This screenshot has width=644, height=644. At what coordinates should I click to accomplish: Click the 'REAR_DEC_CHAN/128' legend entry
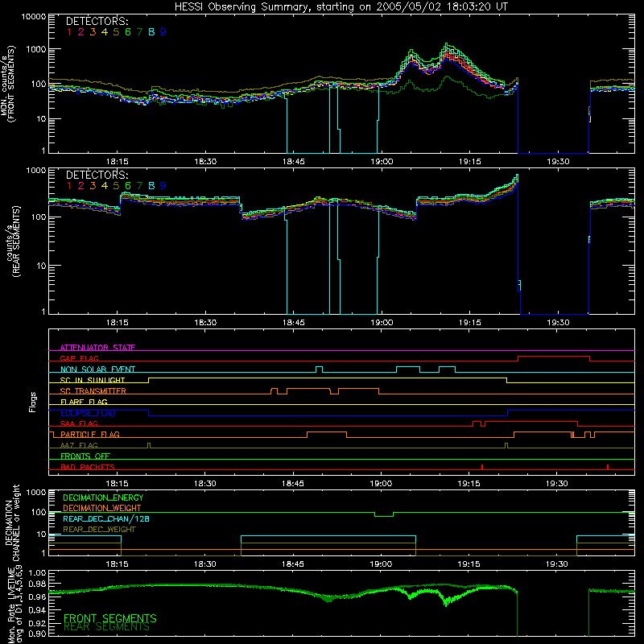pos(106,518)
